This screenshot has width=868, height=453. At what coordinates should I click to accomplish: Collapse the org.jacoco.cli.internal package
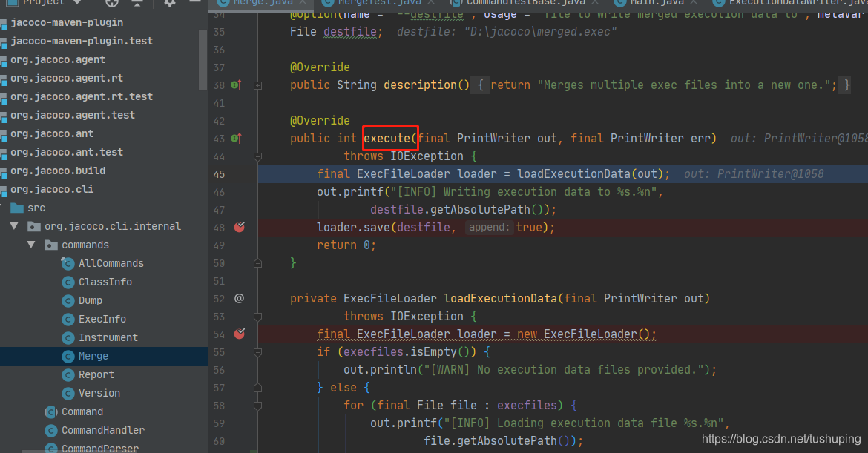(14, 226)
